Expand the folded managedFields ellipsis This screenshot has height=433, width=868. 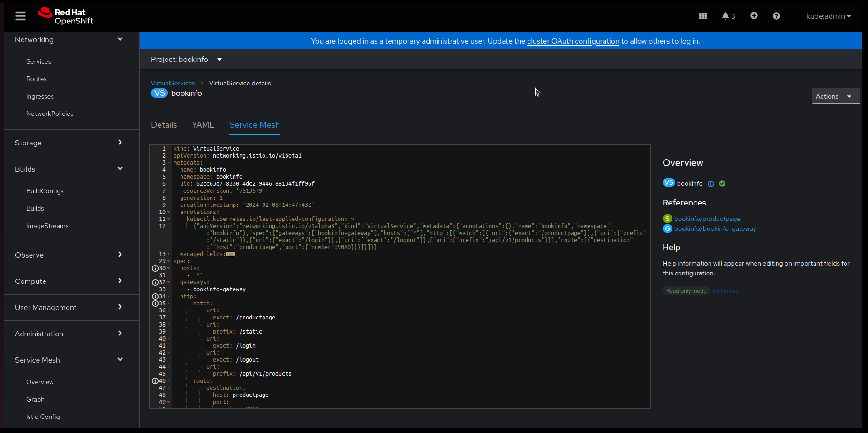pyautogui.click(x=231, y=254)
